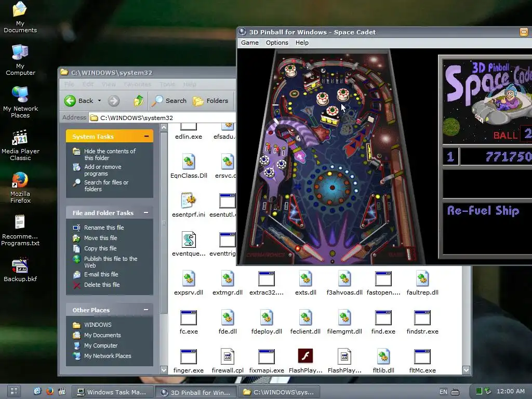Open Help menu in 3D Pinball
The height and width of the screenshot is (399, 532).
pos(302,43)
